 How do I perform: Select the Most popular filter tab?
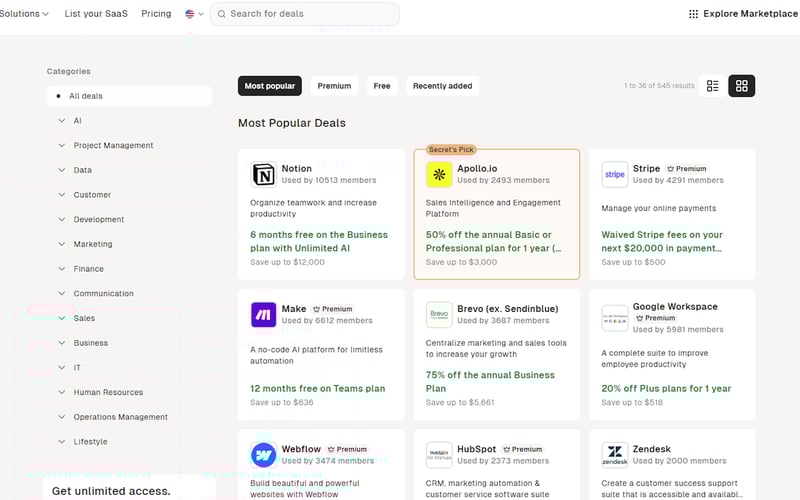point(269,86)
